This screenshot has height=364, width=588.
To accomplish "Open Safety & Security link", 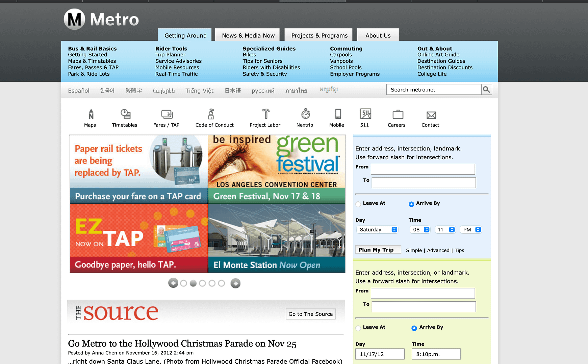I will (264, 74).
